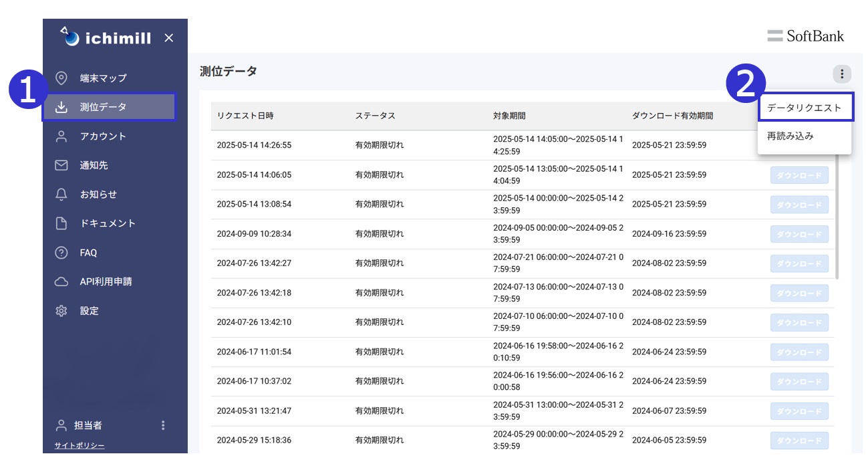Collapse the sidebar with the X

tap(168, 37)
